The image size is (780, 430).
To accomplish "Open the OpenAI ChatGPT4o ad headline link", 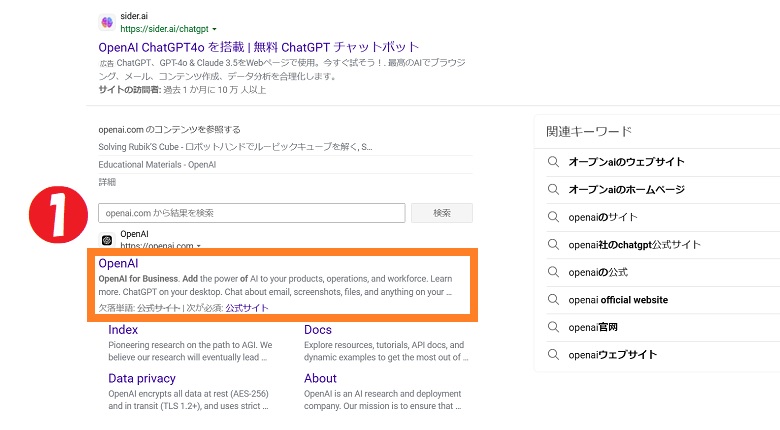I will [259, 47].
